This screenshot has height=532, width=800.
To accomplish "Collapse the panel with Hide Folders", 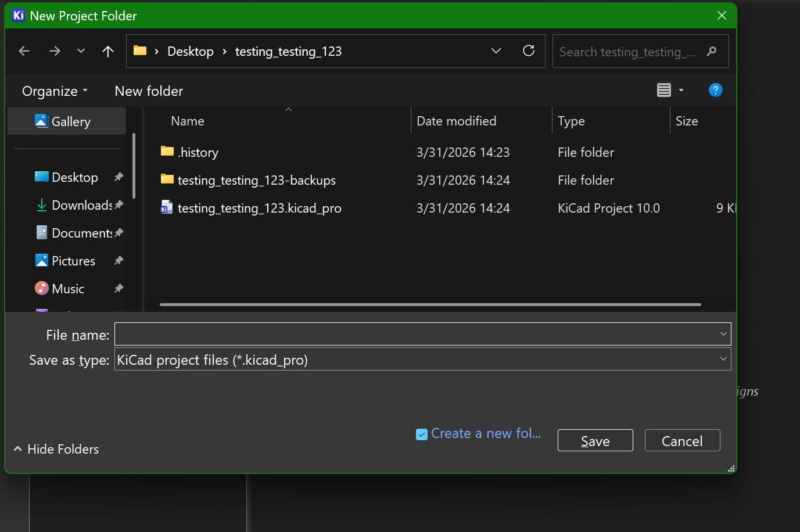I will (x=56, y=449).
